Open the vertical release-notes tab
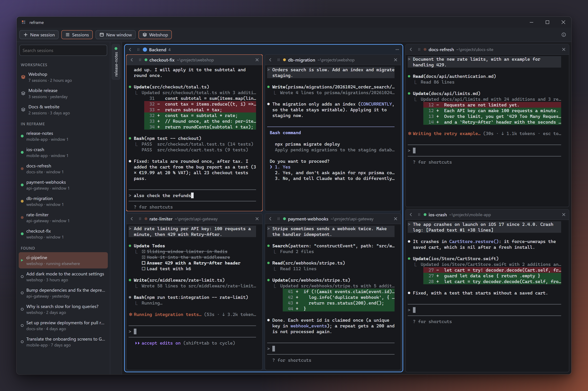588x391 pixels. click(116, 62)
